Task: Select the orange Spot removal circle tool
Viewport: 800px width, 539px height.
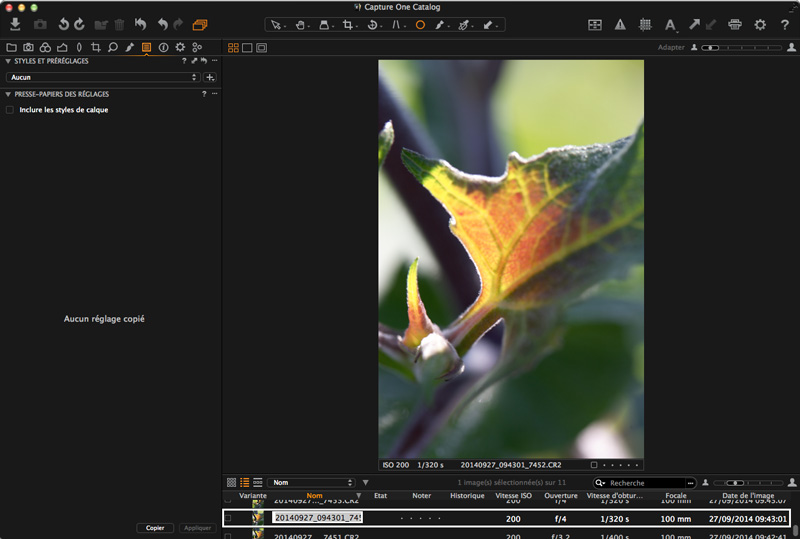Action: tap(420, 24)
